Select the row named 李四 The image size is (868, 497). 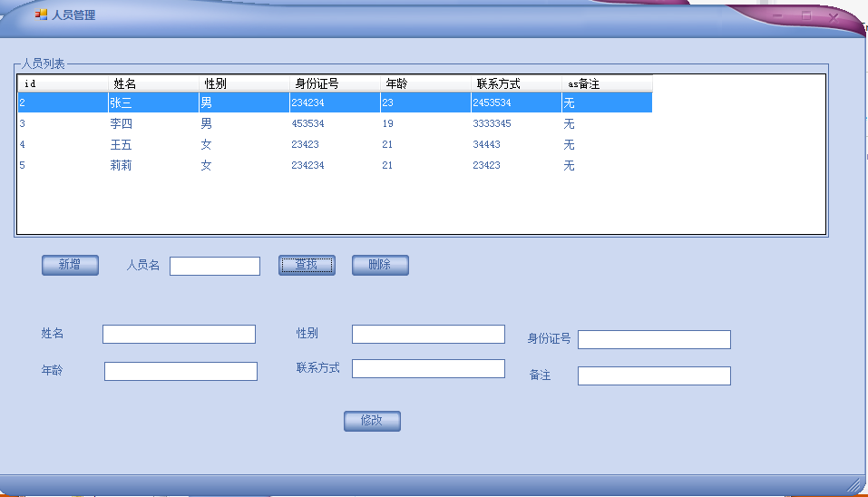pos(335,123)
